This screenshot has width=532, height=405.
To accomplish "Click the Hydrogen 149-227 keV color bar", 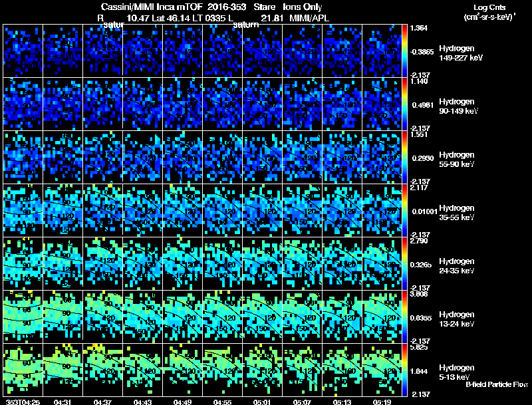I will coord(404,51).
